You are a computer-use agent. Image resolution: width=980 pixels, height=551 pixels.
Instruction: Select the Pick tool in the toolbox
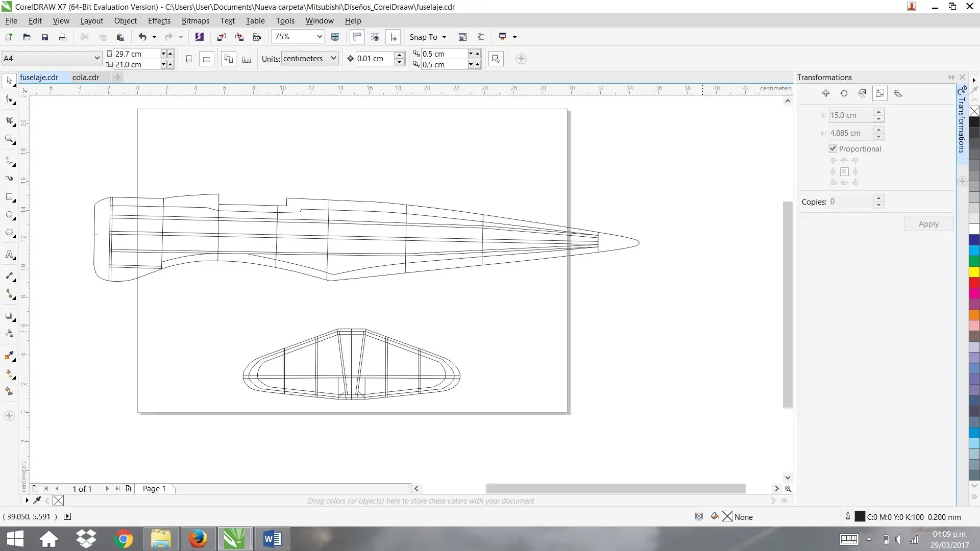point(9,81)
